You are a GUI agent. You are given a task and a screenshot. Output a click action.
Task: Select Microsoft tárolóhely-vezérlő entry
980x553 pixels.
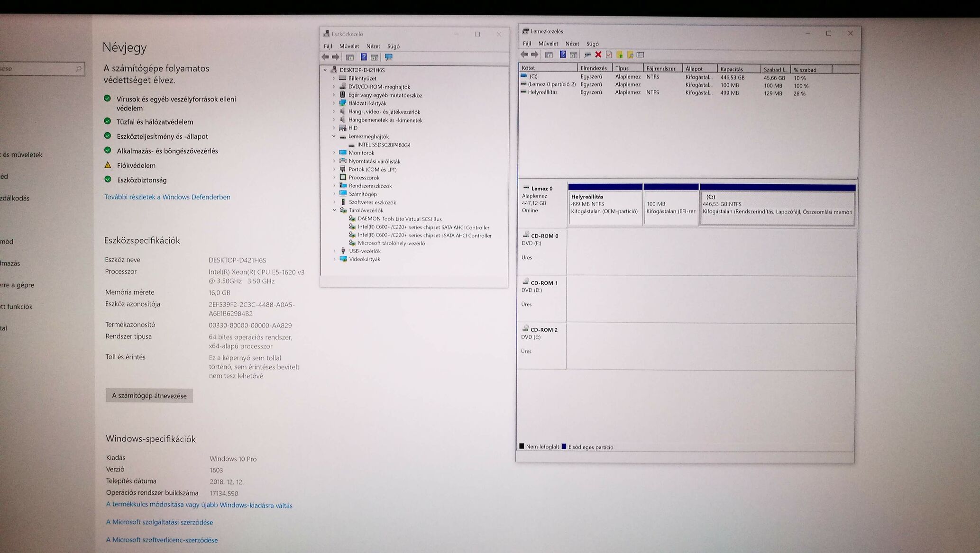(391, 243)
